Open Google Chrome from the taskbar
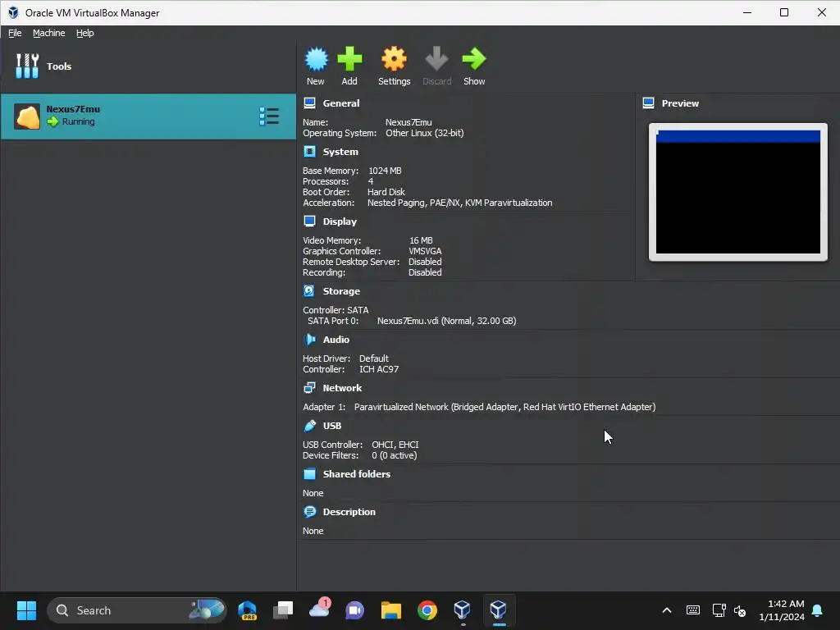 click(427, 610)
